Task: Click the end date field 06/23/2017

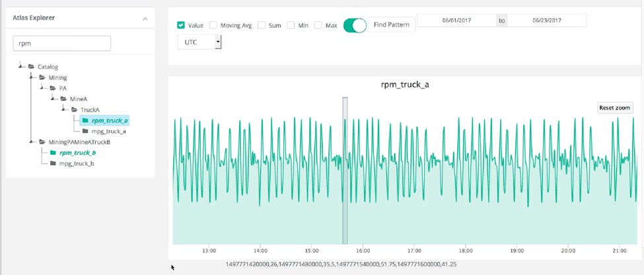Action: (x=547, y=20)
